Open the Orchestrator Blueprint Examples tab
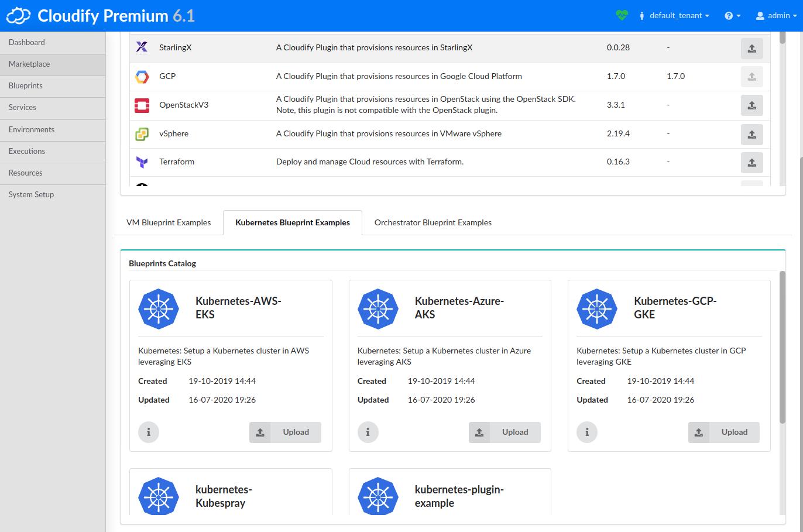 click(433, 222)
